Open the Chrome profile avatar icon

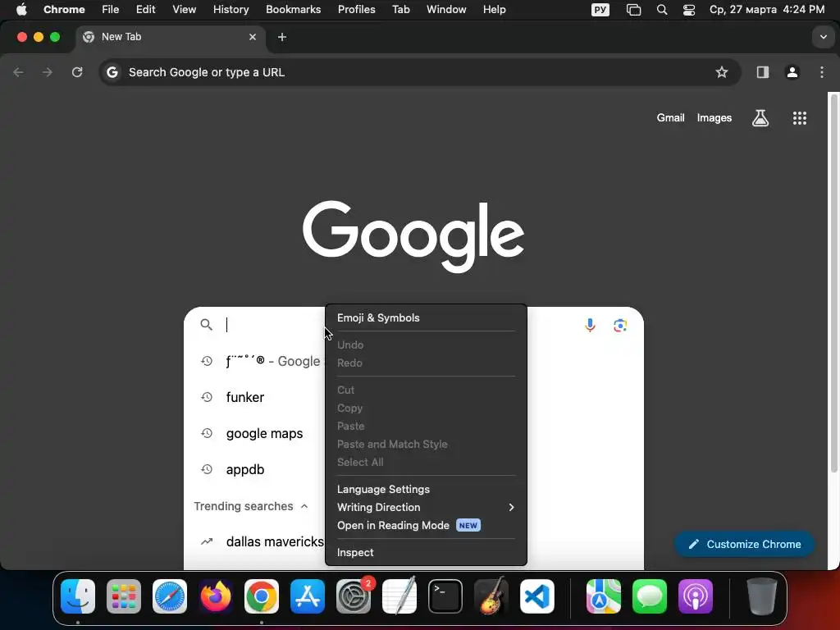tap(792, 72)
